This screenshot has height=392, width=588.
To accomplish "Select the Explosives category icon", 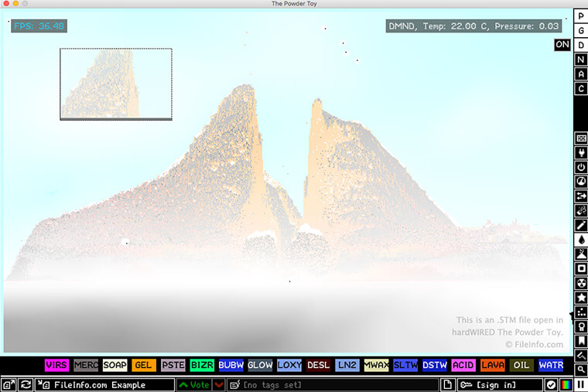I will pyautogui.click(x=580, y=210).
